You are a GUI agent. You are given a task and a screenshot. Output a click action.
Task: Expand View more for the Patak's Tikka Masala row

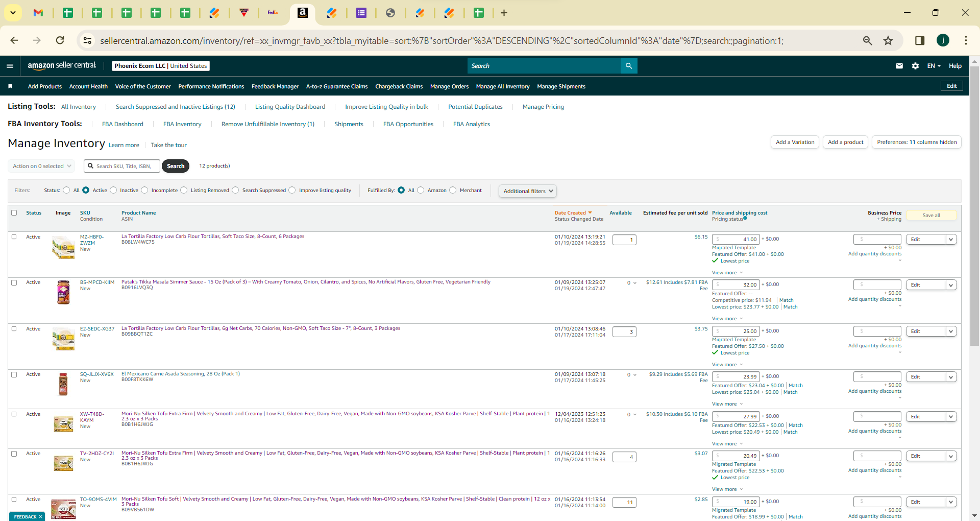[727, 318]
